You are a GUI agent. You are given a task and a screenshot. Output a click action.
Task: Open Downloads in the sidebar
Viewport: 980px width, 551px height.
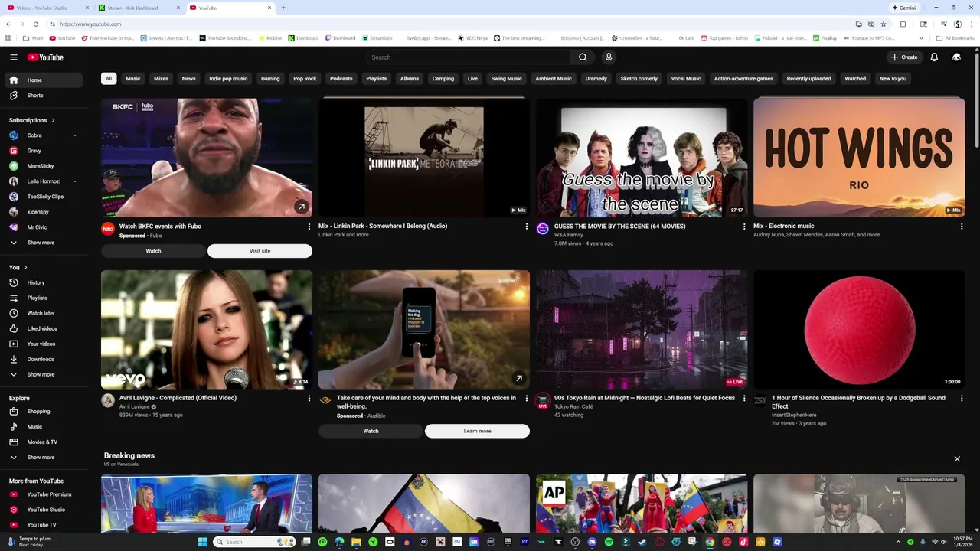41,359
